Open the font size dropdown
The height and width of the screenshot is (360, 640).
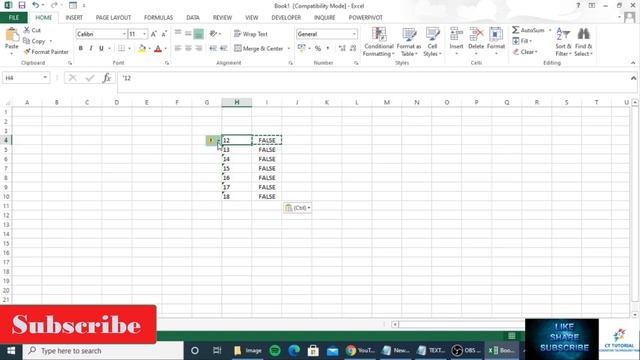pos(144,34)
